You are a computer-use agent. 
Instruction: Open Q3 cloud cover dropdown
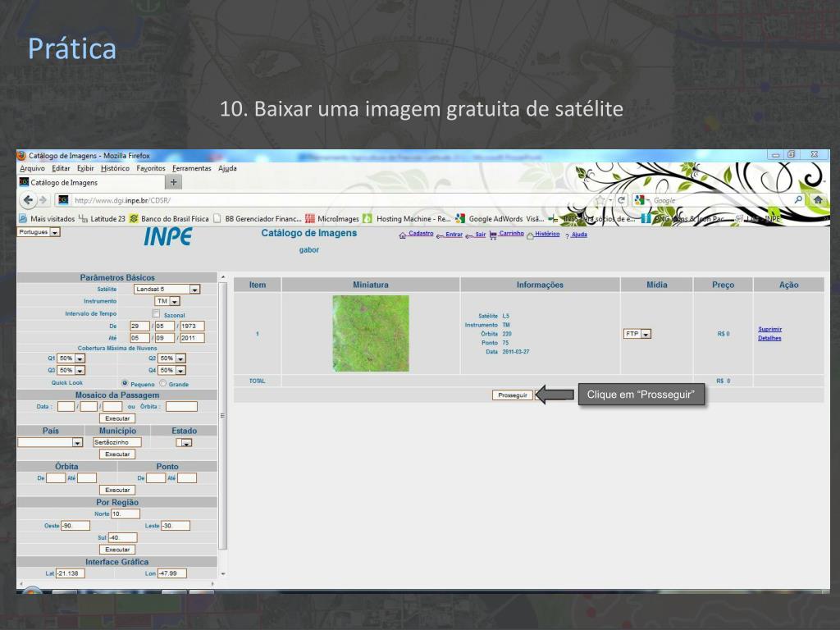71,370
